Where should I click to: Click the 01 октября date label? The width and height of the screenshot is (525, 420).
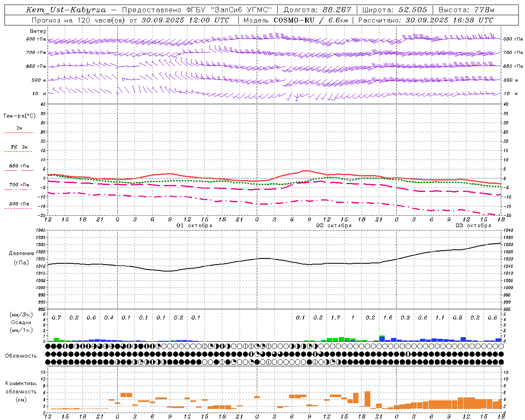(x=194, y=226)
